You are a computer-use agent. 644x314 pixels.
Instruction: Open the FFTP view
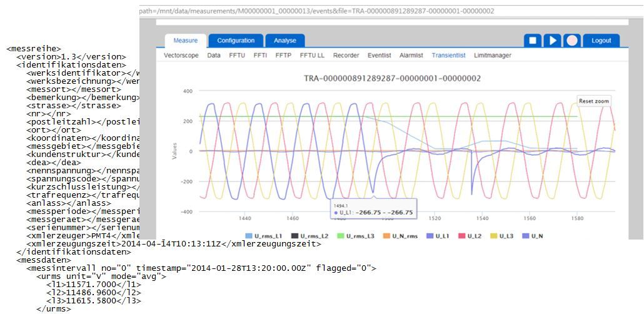283,55
